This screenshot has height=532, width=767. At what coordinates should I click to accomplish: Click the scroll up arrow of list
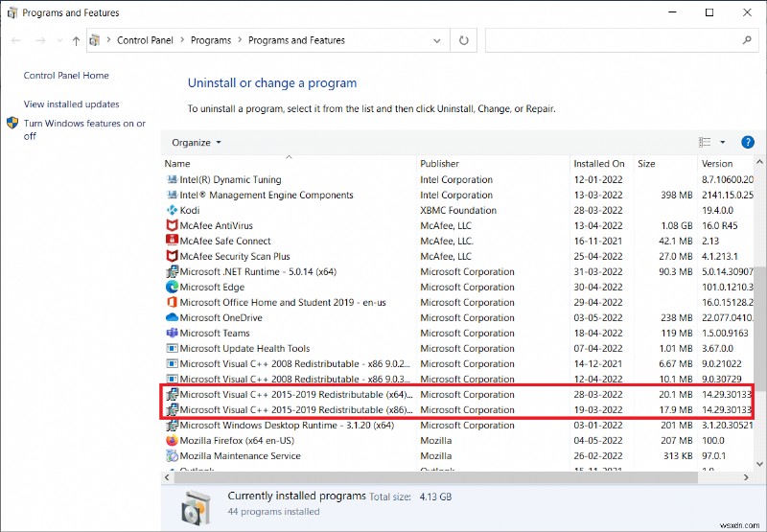coord(759,161)
